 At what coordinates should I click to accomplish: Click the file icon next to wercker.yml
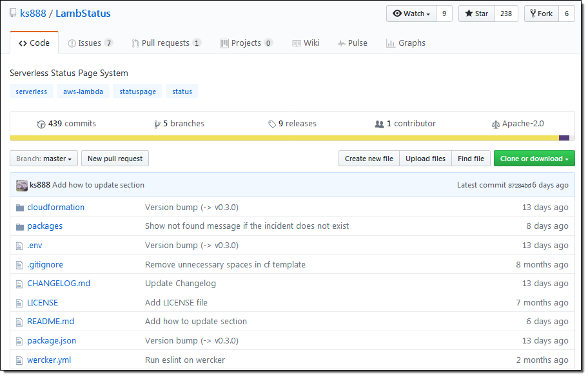[19, 360]
